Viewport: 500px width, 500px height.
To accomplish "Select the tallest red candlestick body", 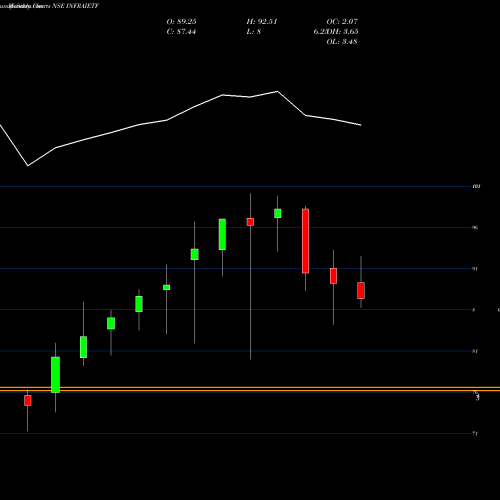I will point(305,241).
